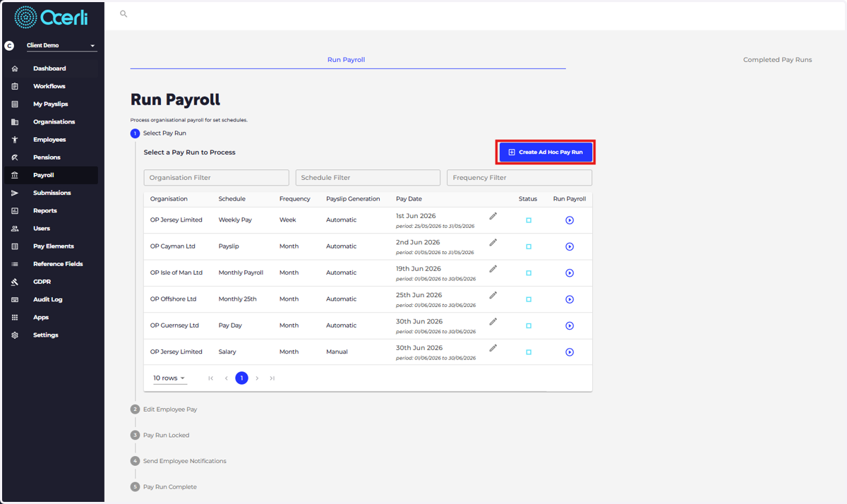
Task: Toggle status box for OP Guernsey Ltd
Action: click(x=529, y=326)
